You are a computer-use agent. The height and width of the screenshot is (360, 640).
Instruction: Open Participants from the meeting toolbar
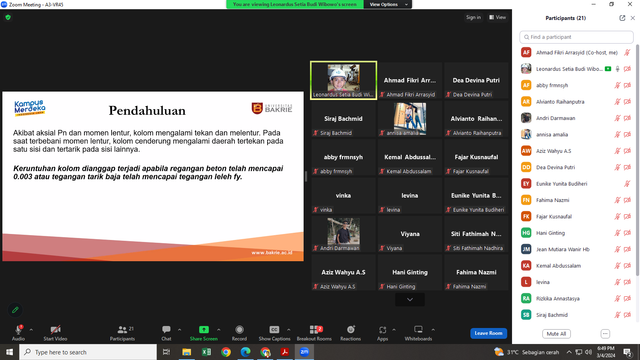pyautogui.click(x=122, y=333)
